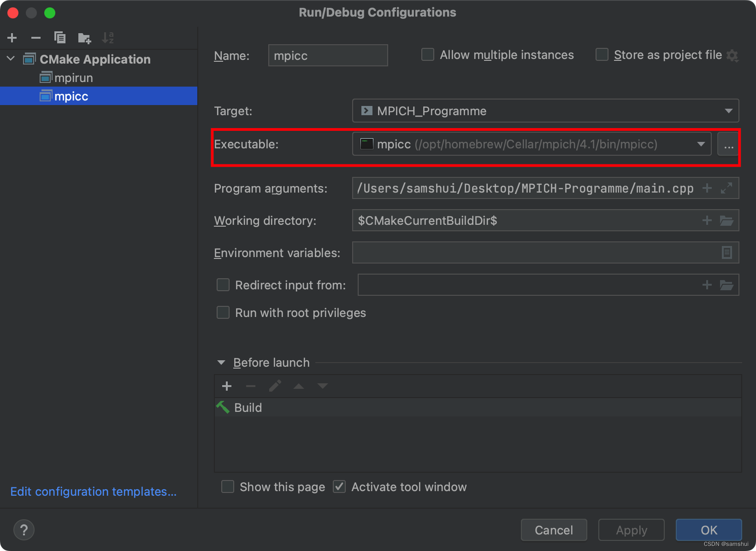Open the Environment variables editor
Viewport: 756px width, 551px height.
tap(727, 252)
